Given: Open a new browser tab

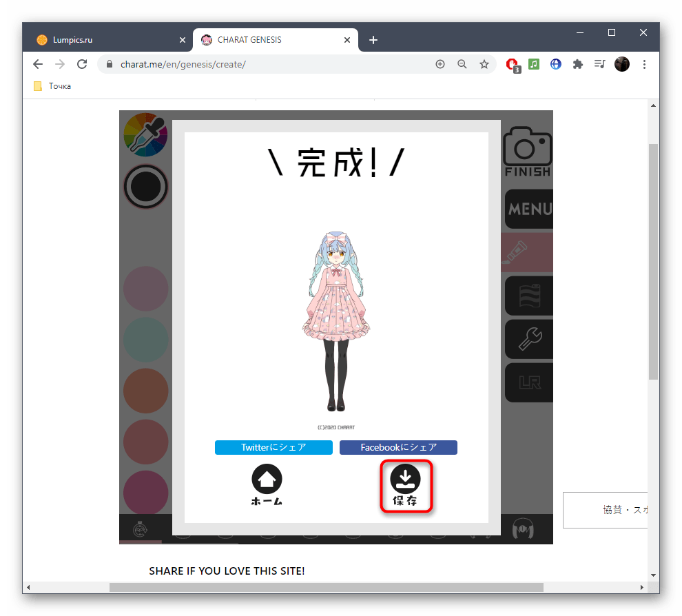Looking at the screenshot, I should 373,40.
